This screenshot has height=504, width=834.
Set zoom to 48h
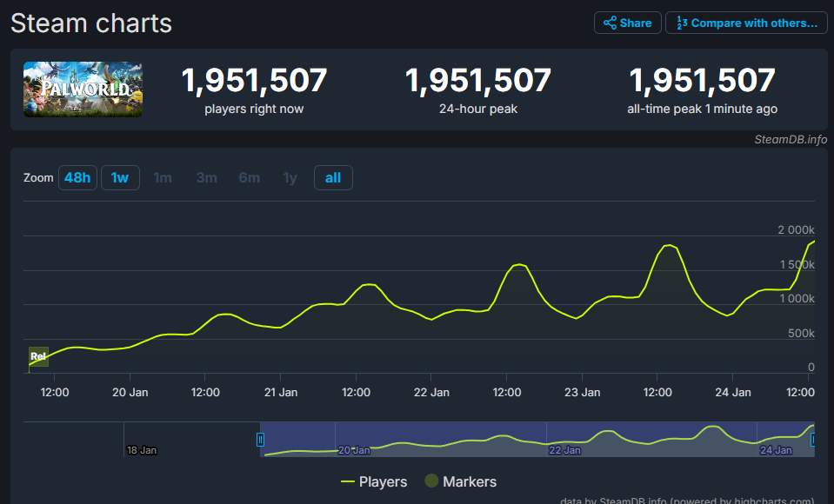click(77, 177)
